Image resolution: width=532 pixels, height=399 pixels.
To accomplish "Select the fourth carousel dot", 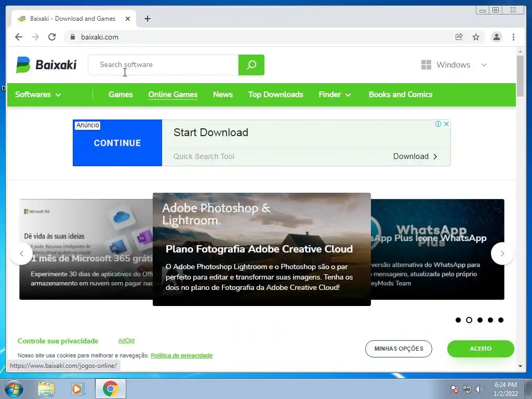I will click(x=490, y=320).
